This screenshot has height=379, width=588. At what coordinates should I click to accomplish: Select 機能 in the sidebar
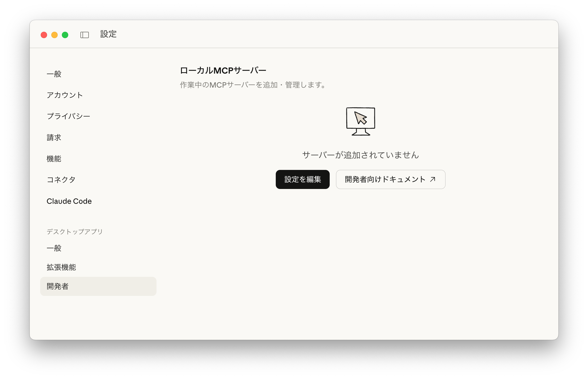(54, 159)
